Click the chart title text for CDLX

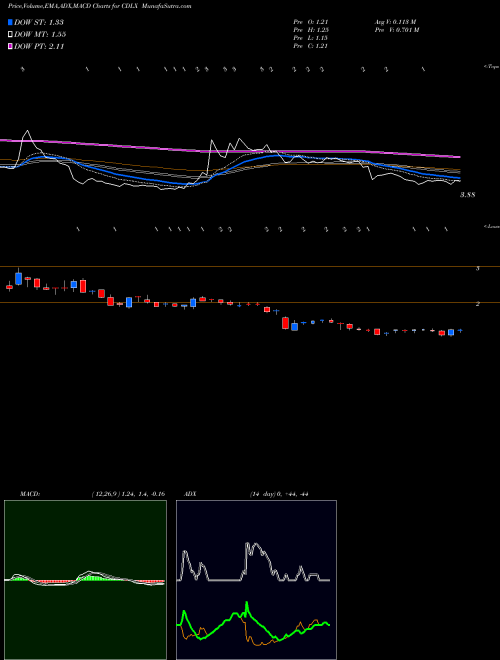pyautogui.click(x=100, y=6)
